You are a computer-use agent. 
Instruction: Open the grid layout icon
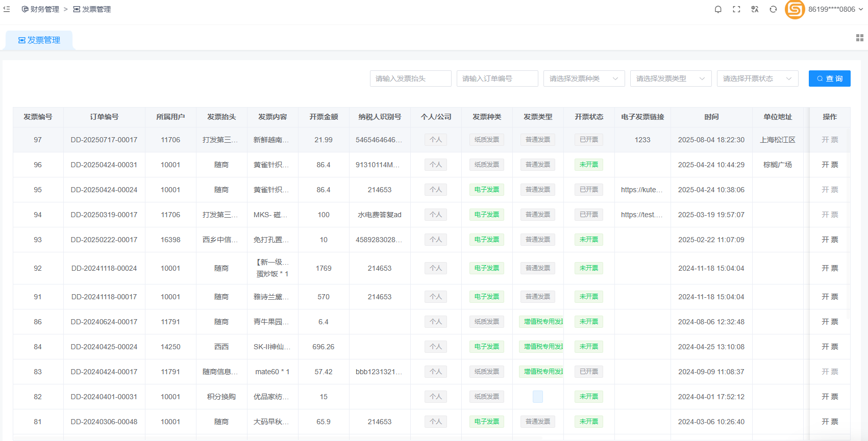click(859, 38)
